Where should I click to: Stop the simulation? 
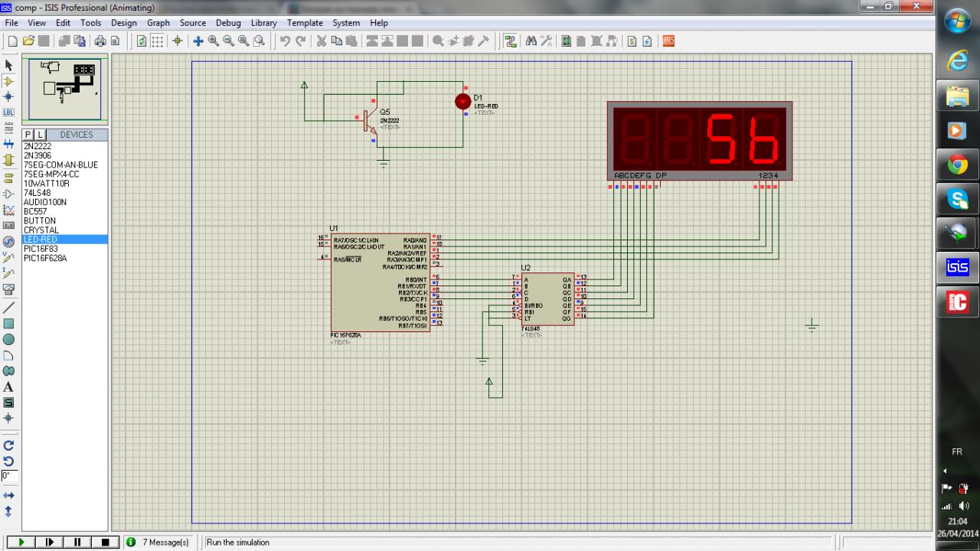click(x=105, y=542)
